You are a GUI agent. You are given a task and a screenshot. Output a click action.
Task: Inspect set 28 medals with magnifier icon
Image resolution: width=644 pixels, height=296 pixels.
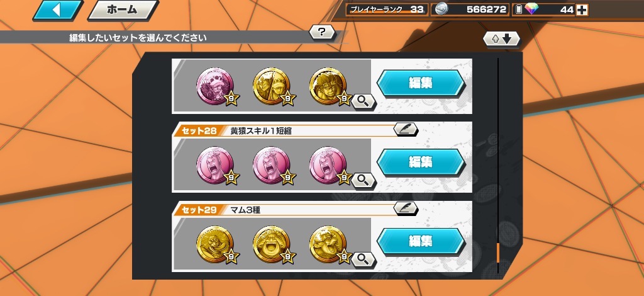click(364, 180)
